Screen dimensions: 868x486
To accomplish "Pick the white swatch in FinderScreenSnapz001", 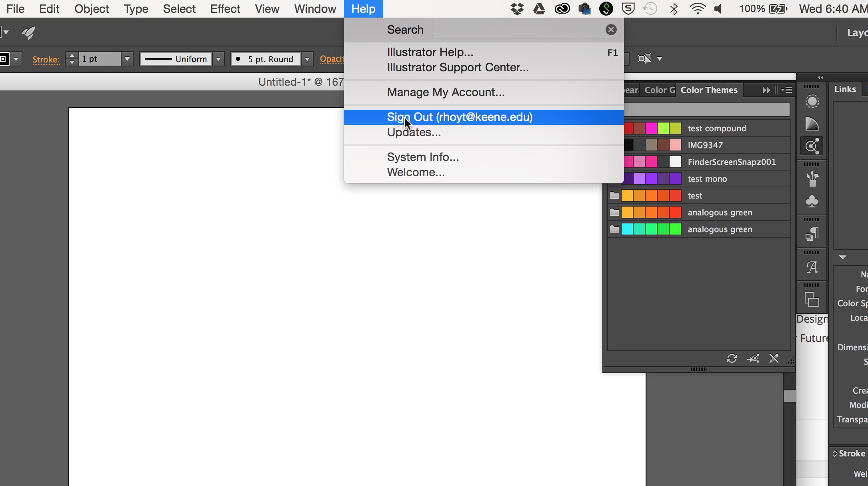I will (675, 162).
